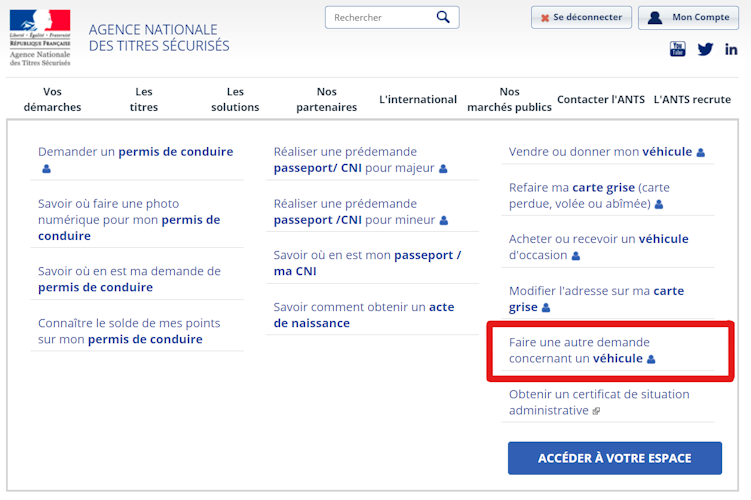Viewport: 751px width, 500px height.
Task: Click user icon after Modifier l'adresse carte grise
Action: point(546,308)
